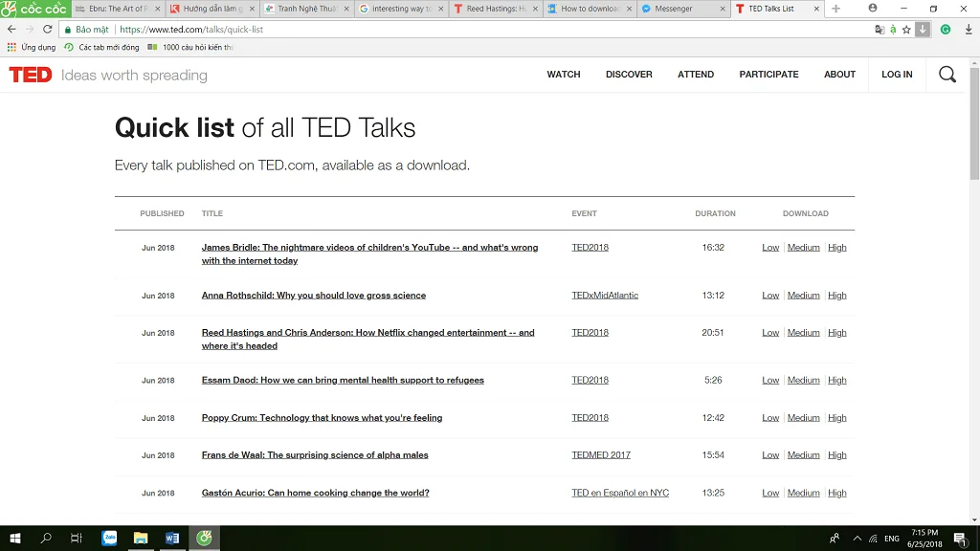Open the WATCH menu
Screen dimensions: 980x551
tap(564, 75)
